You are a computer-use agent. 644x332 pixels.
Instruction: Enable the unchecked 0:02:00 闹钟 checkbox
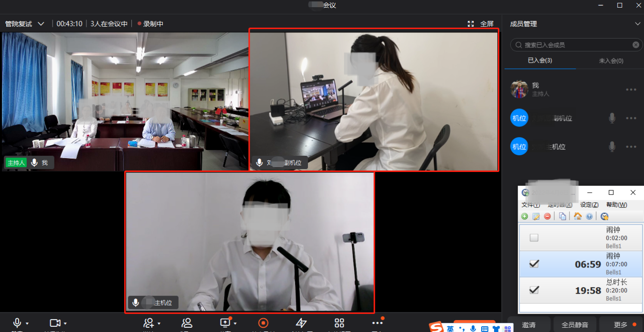534,237
